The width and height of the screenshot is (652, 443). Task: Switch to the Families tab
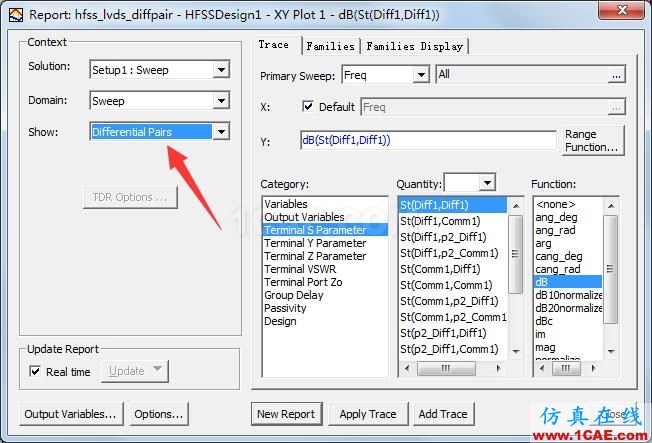pyautogui.click(x=331, y=46)
